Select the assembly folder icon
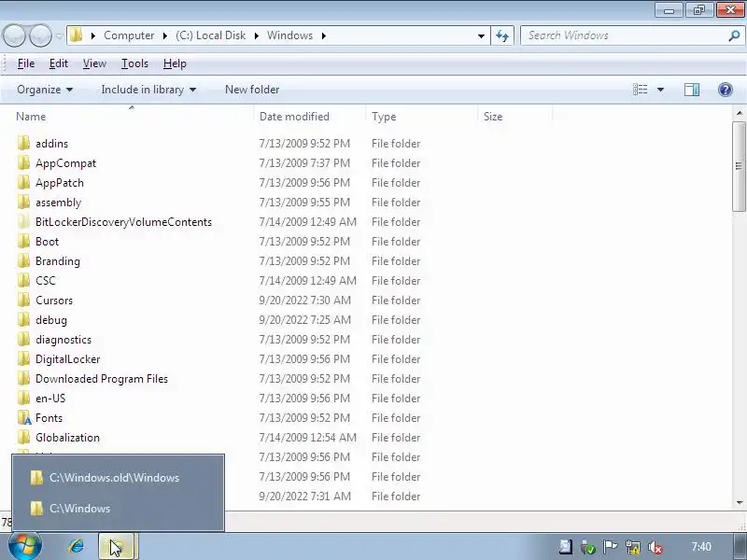 [23, 202]
